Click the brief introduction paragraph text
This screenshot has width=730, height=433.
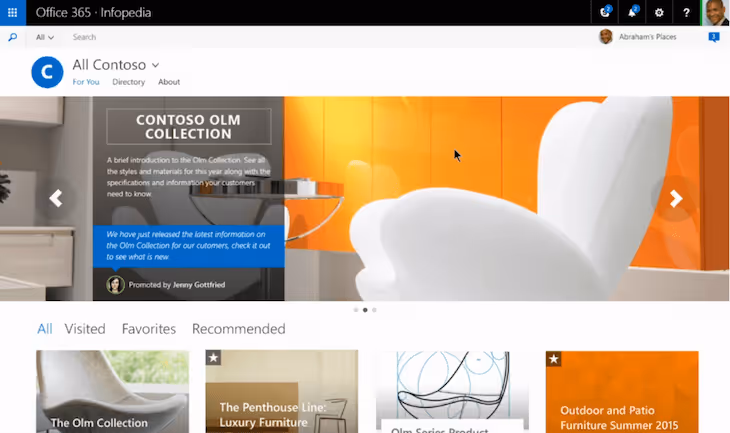tap(189, 177)
